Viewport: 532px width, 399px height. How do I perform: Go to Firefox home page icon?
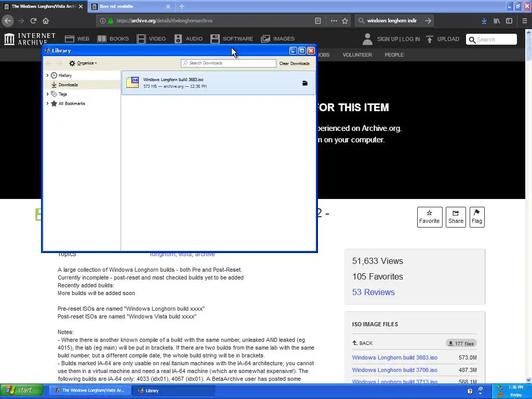point(46,21)
